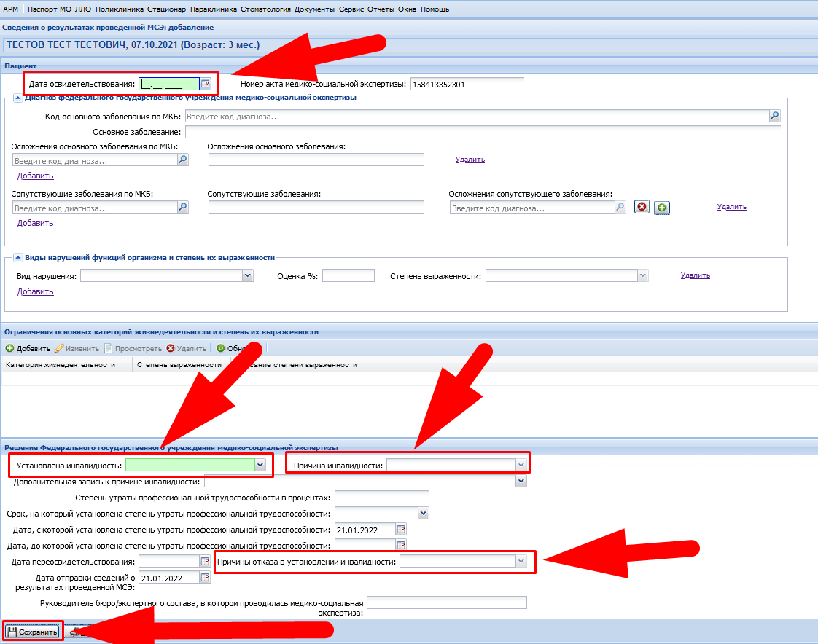The width and height of the screenshot is (818, 644).
Task: Save the form with the Сохранить button
Action: [x=33, y=632]
